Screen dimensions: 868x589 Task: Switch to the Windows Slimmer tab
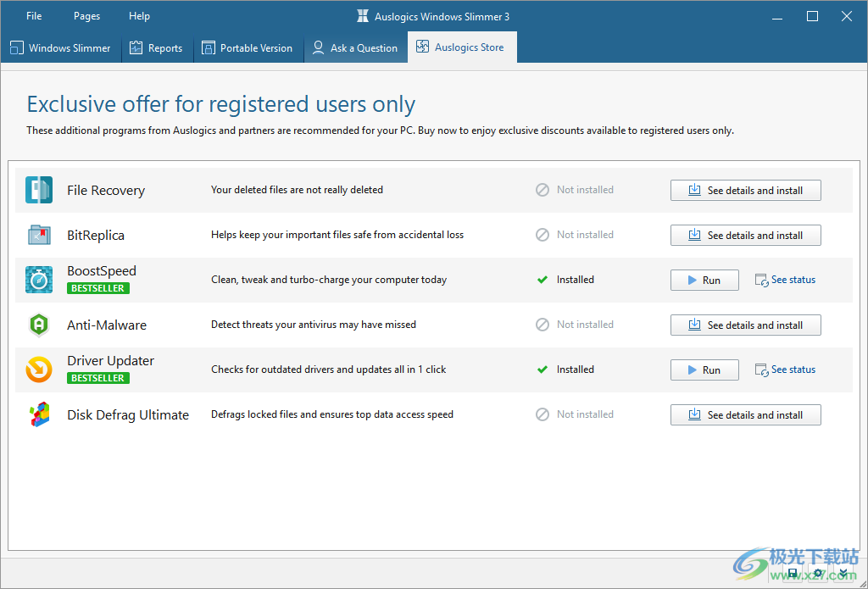click(x=61, y=48)
